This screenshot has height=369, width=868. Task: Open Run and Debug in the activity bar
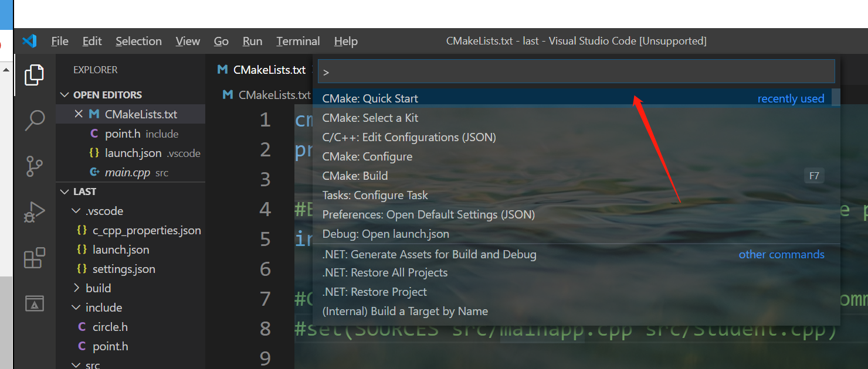click(x=34, y=211)
